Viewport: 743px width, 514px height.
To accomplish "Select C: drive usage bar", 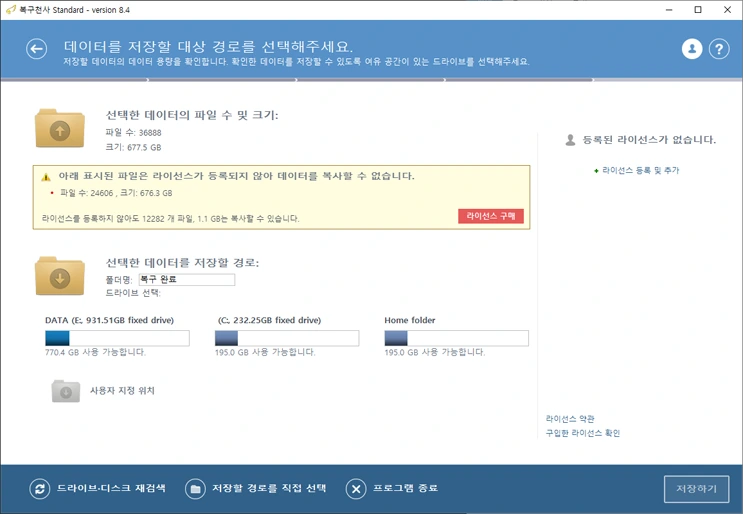I will click(x=287, y=338).
